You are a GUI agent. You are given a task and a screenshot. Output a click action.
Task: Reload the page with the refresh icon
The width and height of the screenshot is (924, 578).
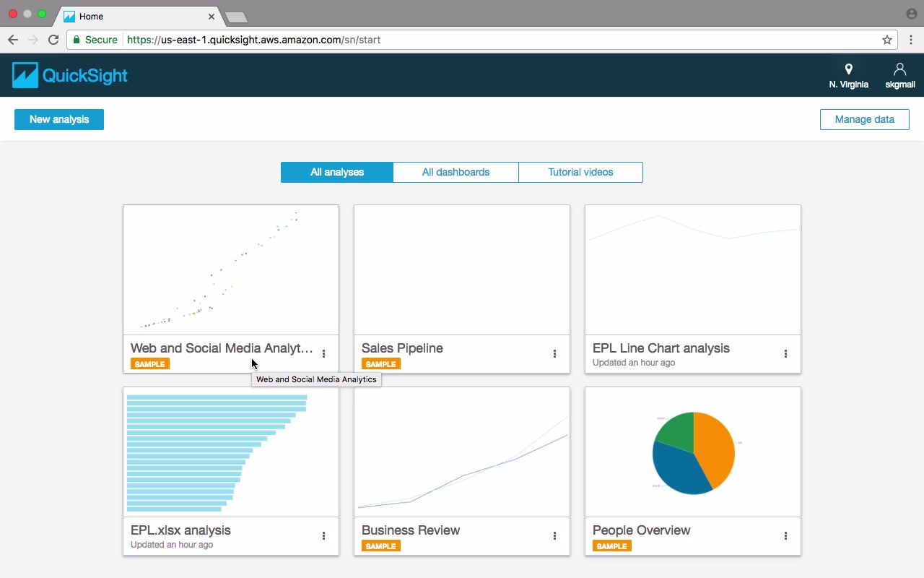click(53, 40)
